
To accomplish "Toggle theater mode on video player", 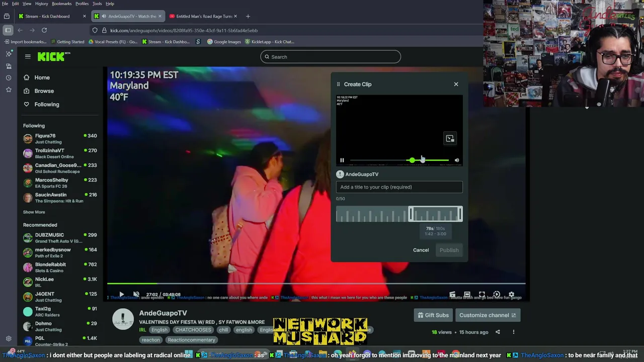I will click(x=467, y=295).
